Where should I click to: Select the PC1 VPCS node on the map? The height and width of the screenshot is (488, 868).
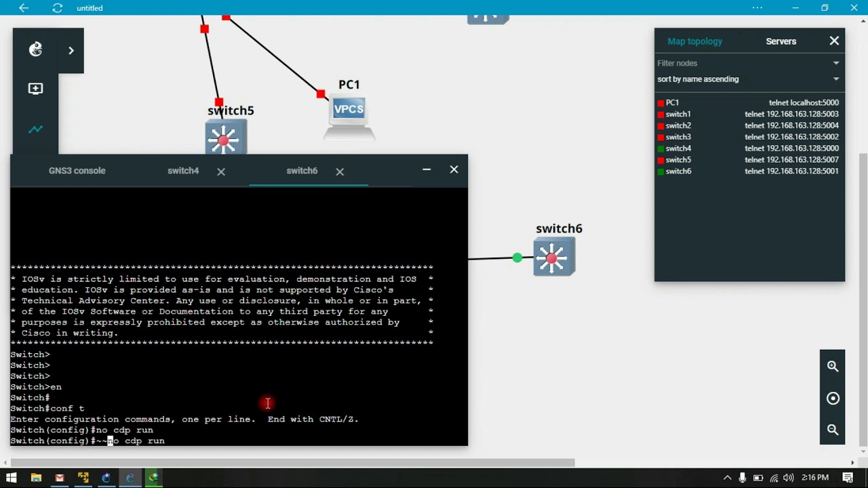pos(349,117)
